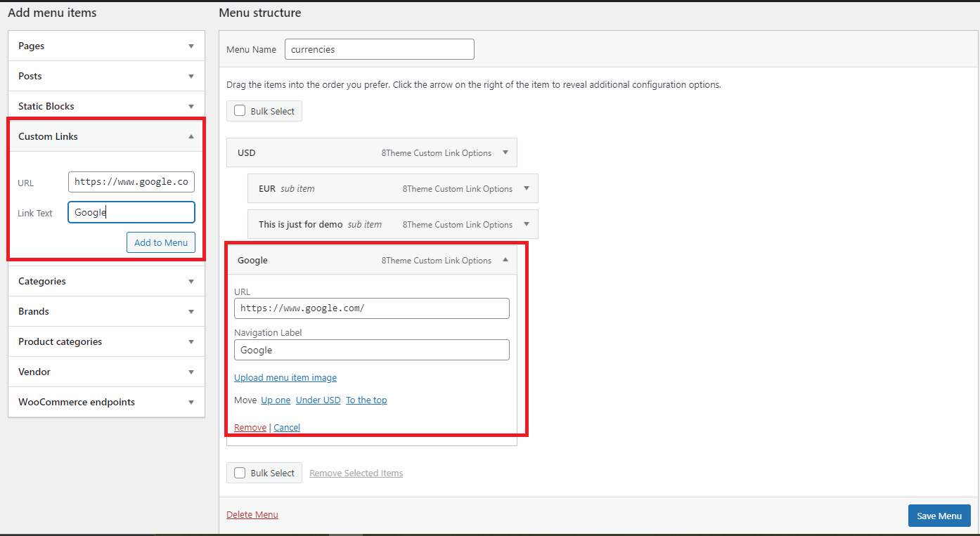Remove the Google menu item

tap(250, 428)
